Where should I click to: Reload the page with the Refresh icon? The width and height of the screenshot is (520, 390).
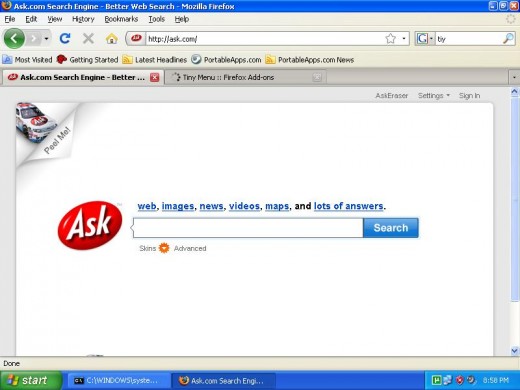65,39
